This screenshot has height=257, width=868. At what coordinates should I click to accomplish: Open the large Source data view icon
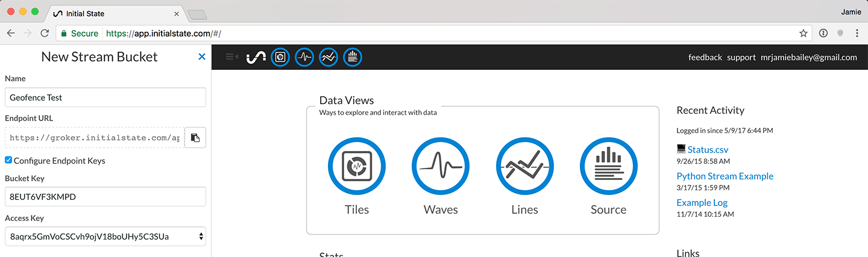(608, 166)
